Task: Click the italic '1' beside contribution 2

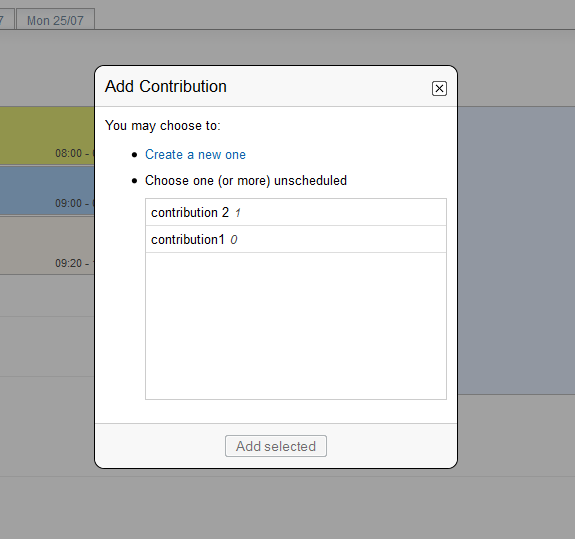Action: [x=238, y=213]
